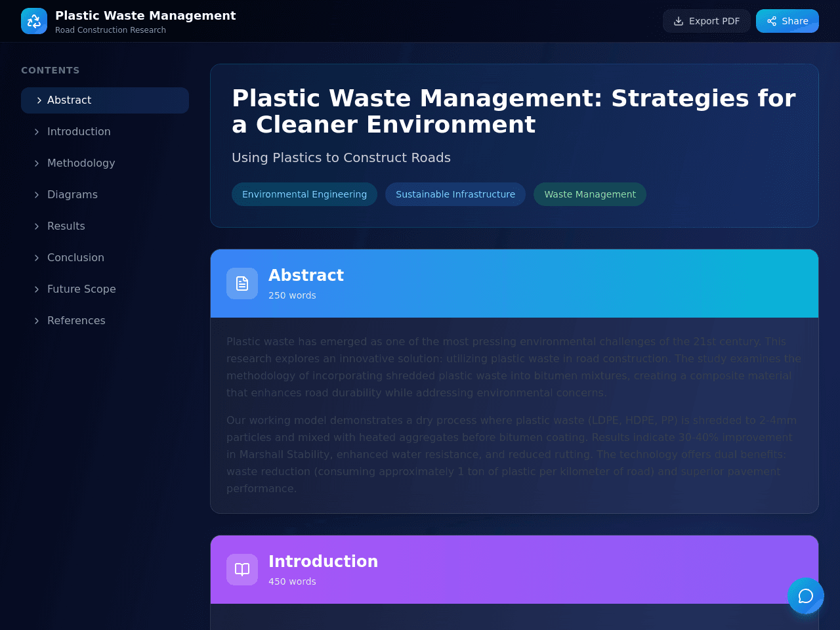Click the chevron beside Introduction in sidebar

pyautogui.click(x=37, y=132)
